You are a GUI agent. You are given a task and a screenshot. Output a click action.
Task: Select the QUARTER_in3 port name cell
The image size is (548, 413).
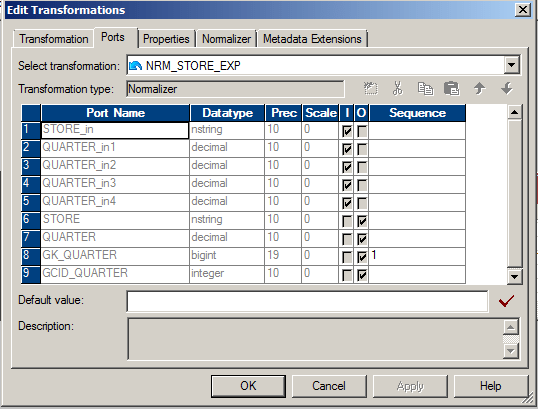click(115, 184)
